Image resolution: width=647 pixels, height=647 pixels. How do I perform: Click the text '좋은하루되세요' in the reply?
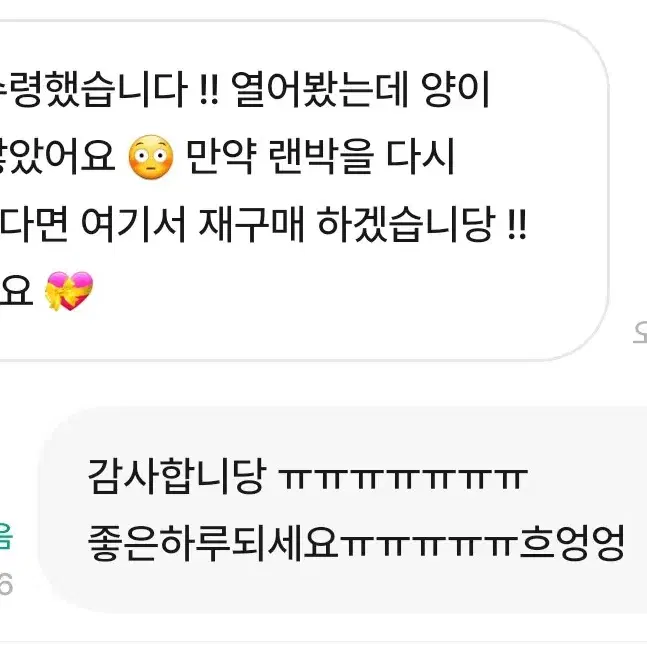[213, 543]
